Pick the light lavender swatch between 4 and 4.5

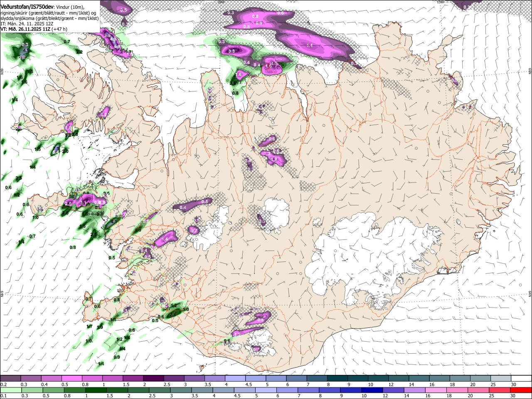(234, 379)
